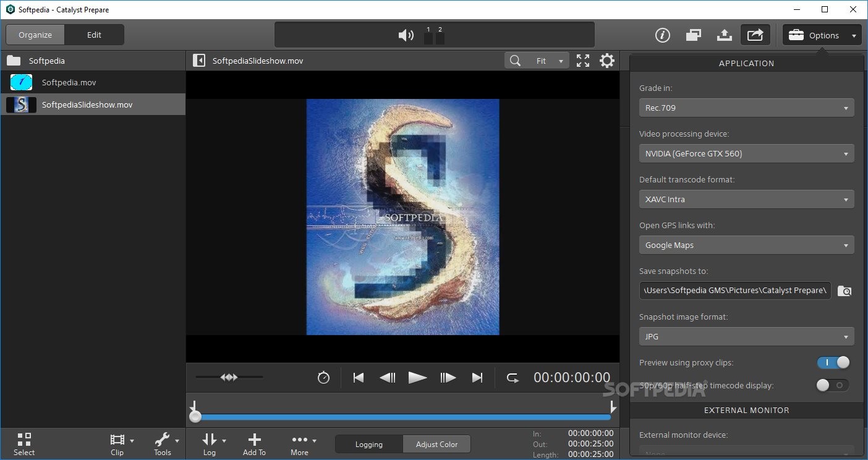Click the Length timecode value

[590, 454]
